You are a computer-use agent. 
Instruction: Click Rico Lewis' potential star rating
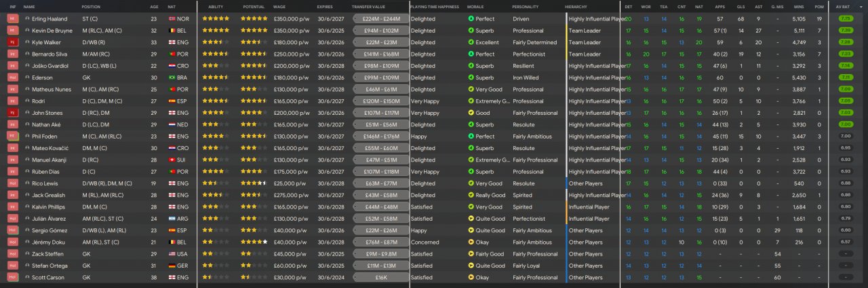(254, 183)
